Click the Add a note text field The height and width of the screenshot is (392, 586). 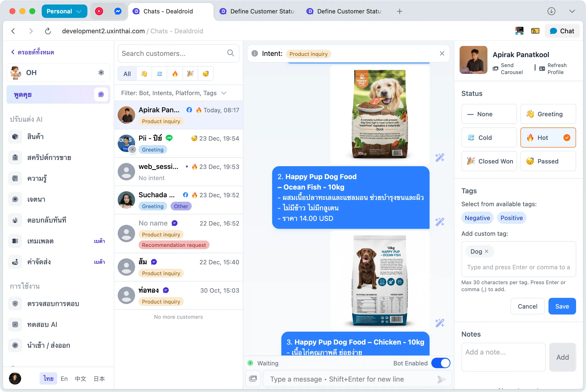(x=503, y=357)
